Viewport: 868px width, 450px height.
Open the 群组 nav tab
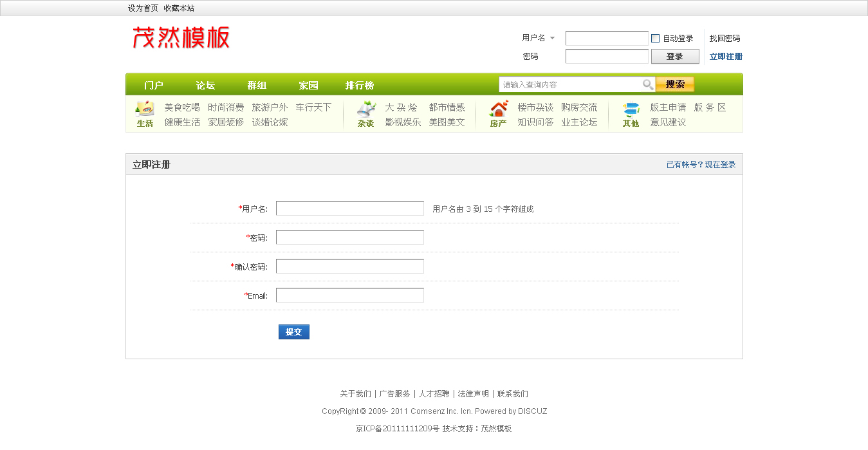pyautogui.click(x=257, y=85)
